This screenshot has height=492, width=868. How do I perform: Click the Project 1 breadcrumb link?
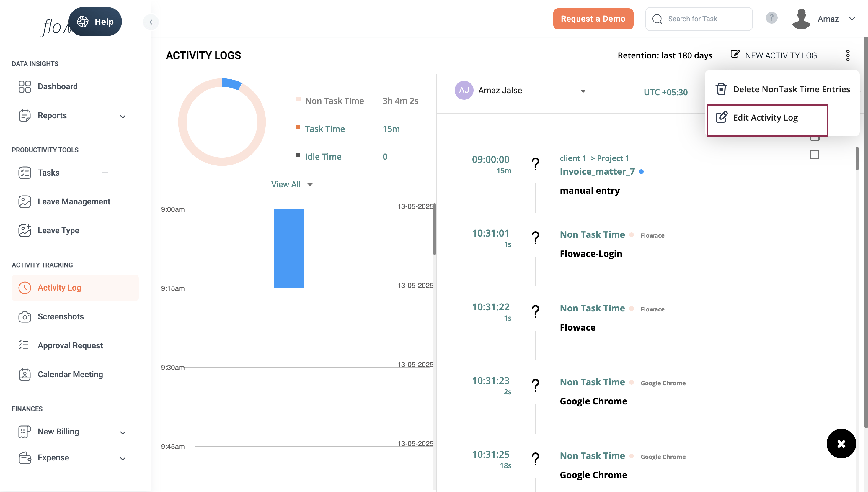613,158
